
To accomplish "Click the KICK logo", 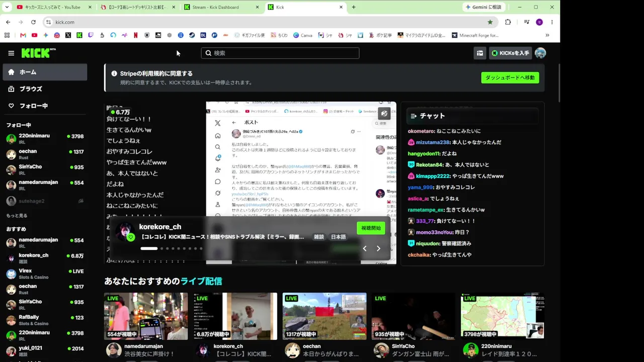I will 38,53.
